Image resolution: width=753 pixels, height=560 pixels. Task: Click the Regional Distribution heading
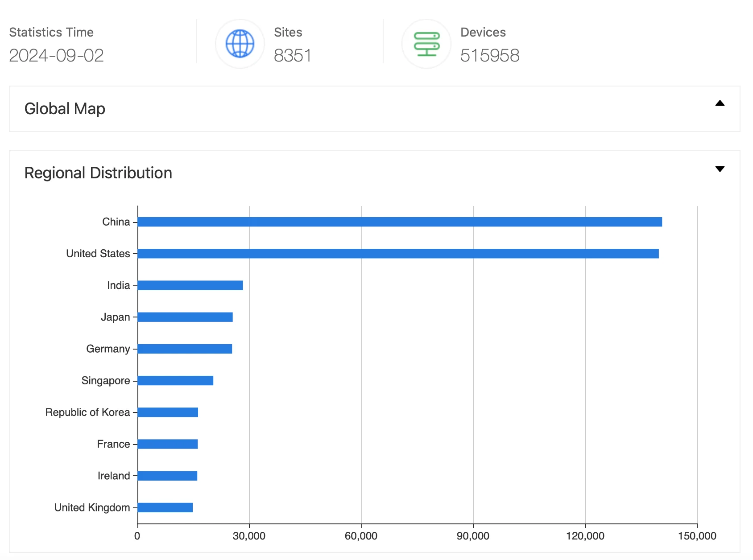(98, 173)
